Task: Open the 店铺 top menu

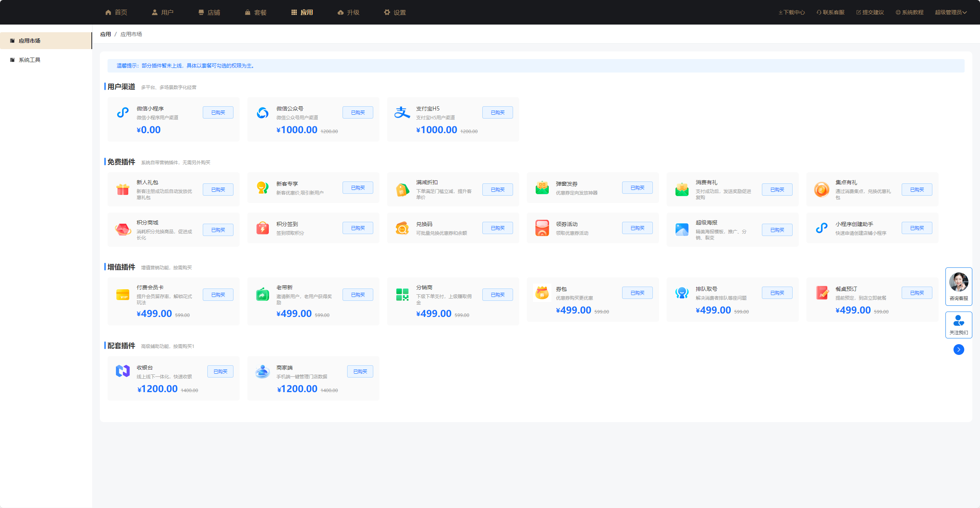Action: [209, 12]
